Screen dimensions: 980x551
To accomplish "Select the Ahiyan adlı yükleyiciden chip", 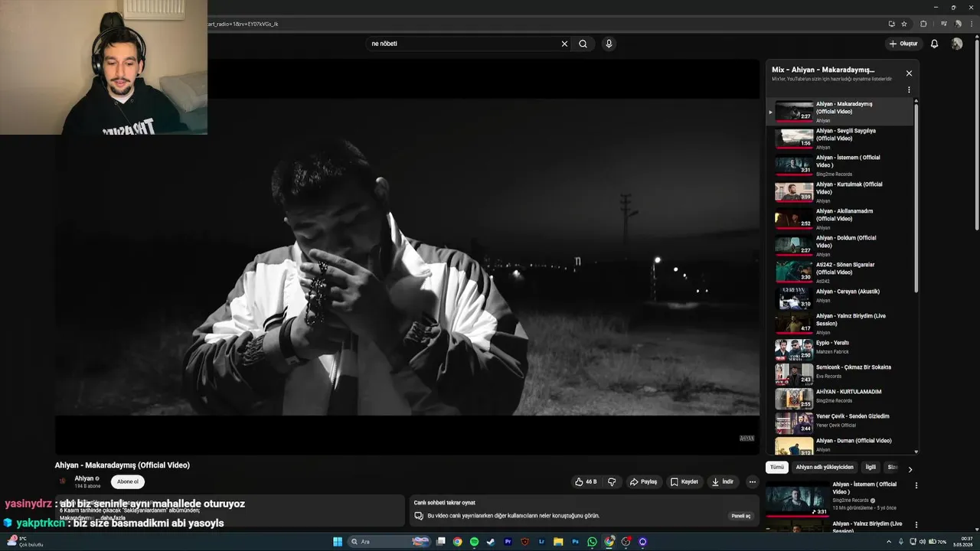I will 825,467.
